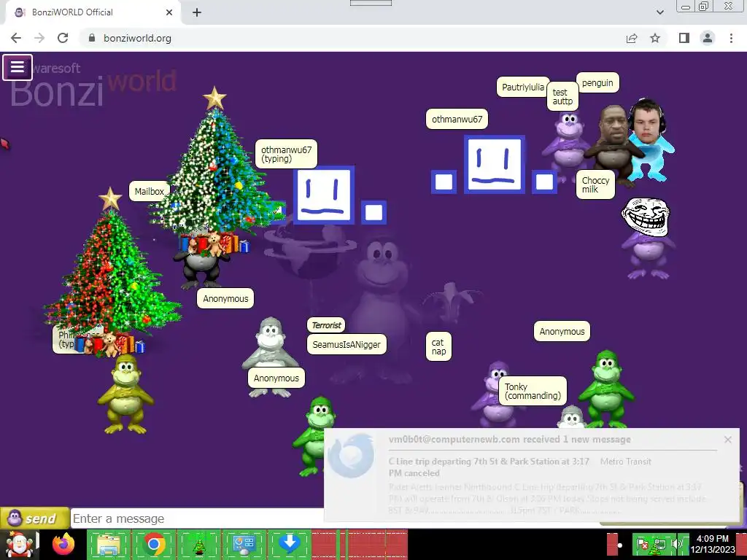Open the Chrome profile avatar menu
Viewport: 747px width, 560px height.
[x=708, y=38]
